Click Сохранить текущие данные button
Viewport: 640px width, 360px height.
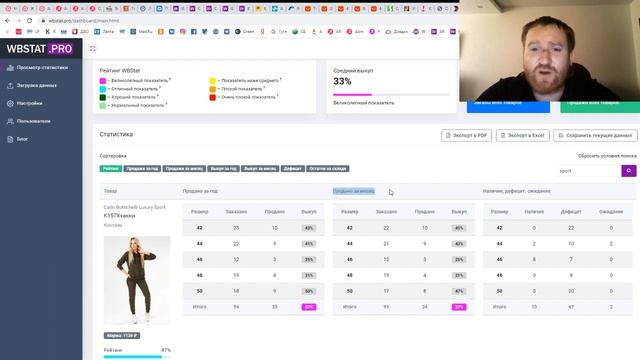pos(595,136)
